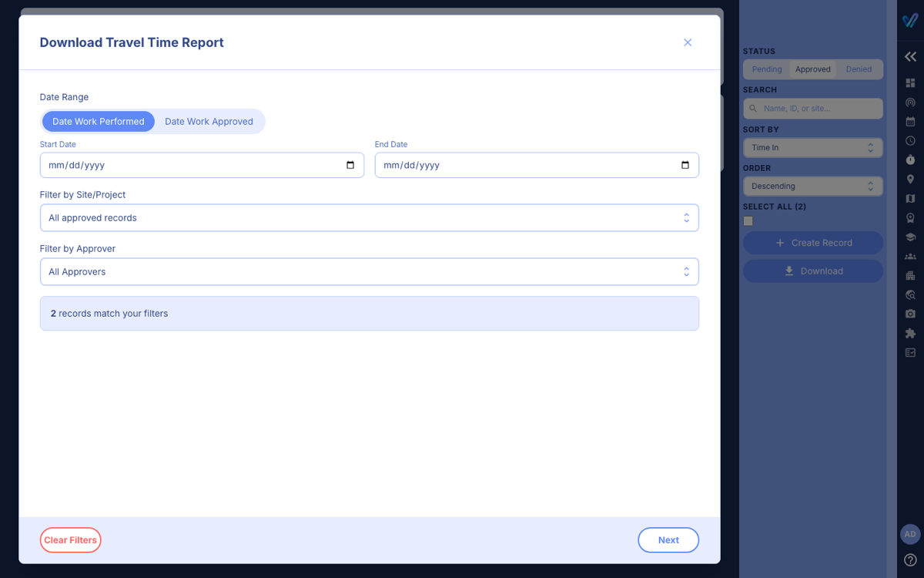
Task: Click the Clear Filters button
Action: [71, 540]
